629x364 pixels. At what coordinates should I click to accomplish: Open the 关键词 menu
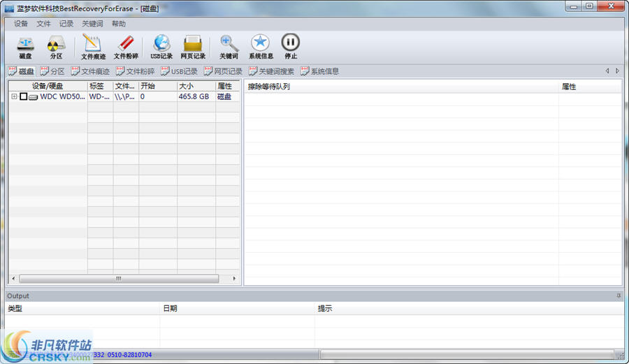point(92,24)
